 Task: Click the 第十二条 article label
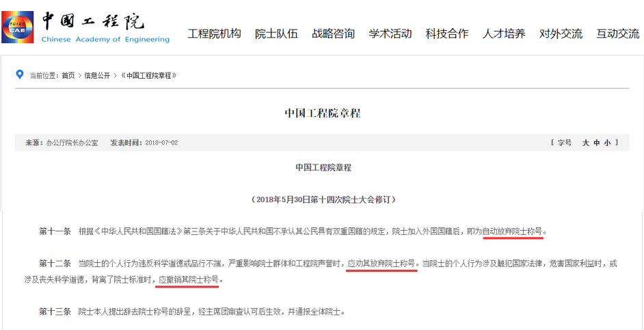(x=55, y=264)
